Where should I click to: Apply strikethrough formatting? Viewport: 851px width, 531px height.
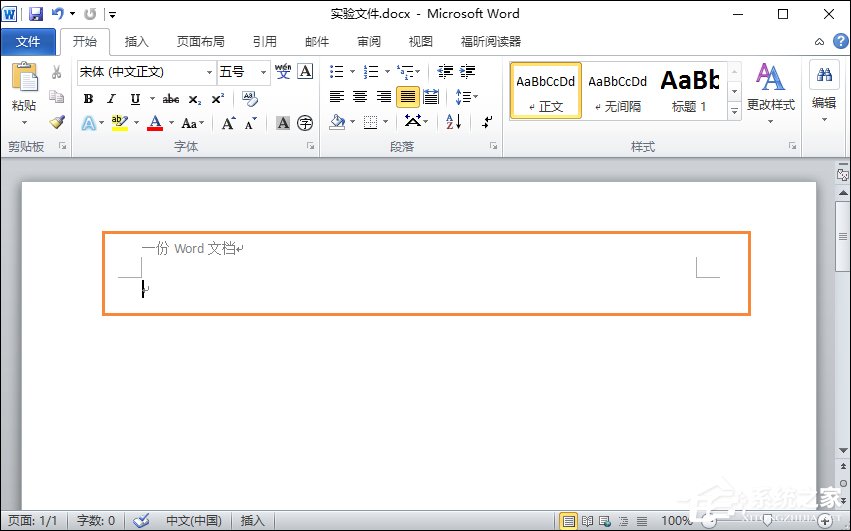[170, 99]
